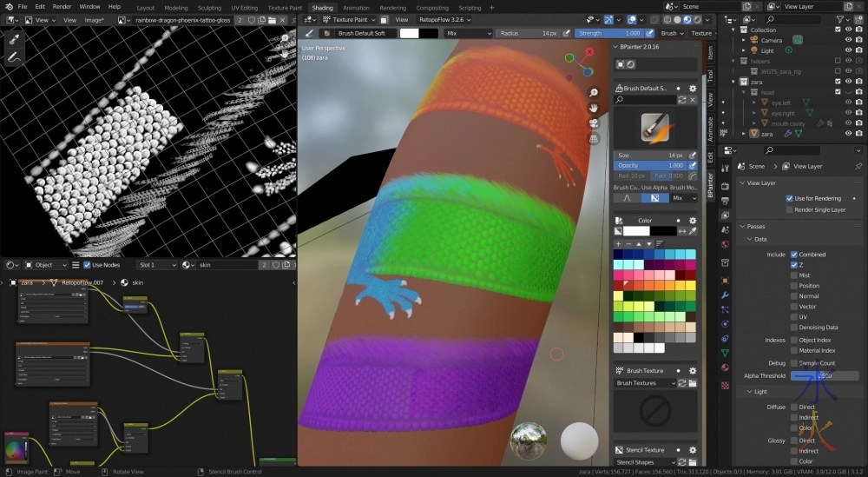Hide the Camera object via its eye icon

(850, 40)
